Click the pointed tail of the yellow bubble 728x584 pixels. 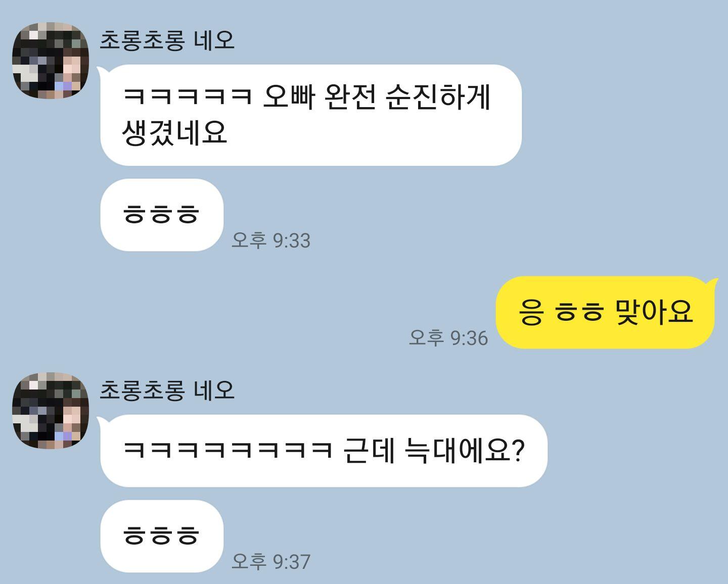coord(712,283)
